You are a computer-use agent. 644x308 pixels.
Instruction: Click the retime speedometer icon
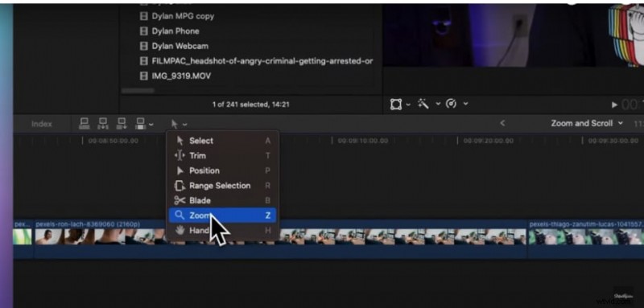click(451, 105)
